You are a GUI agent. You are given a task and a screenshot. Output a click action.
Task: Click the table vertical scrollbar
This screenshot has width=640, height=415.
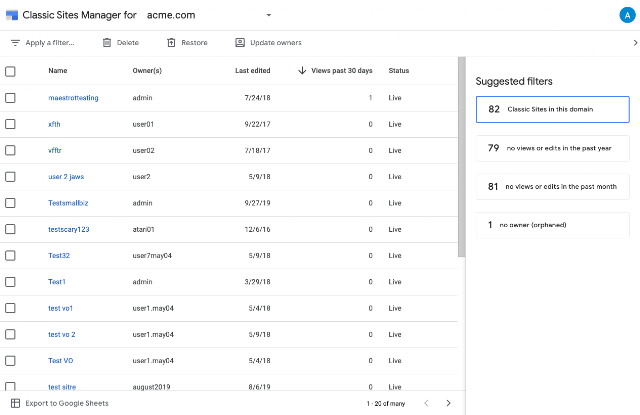click(x=462, y=157)
